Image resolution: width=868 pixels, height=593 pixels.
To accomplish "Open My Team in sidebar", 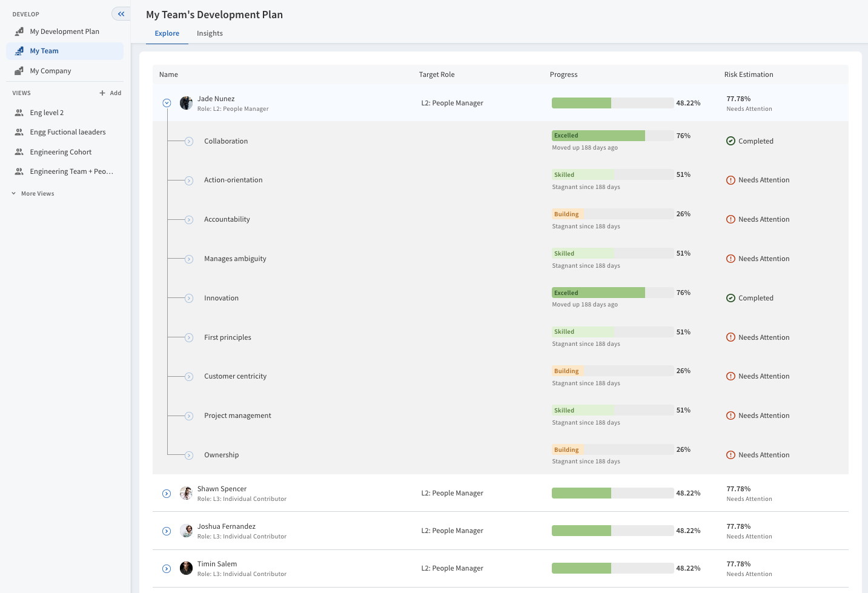I will tap(65, 51).
